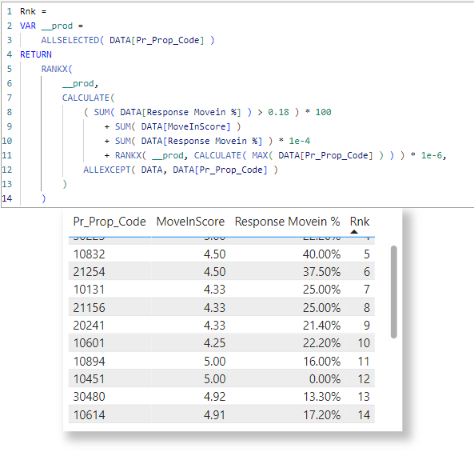The width and height of the screenshot is (474, 476).
Task: Select cell with property code 10601
Action: pos(90,343)
